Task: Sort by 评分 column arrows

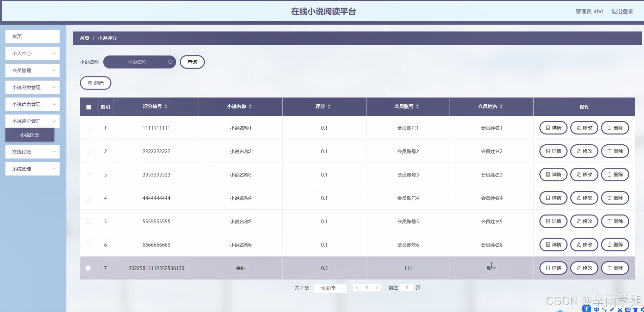Action: pos(329,106)
